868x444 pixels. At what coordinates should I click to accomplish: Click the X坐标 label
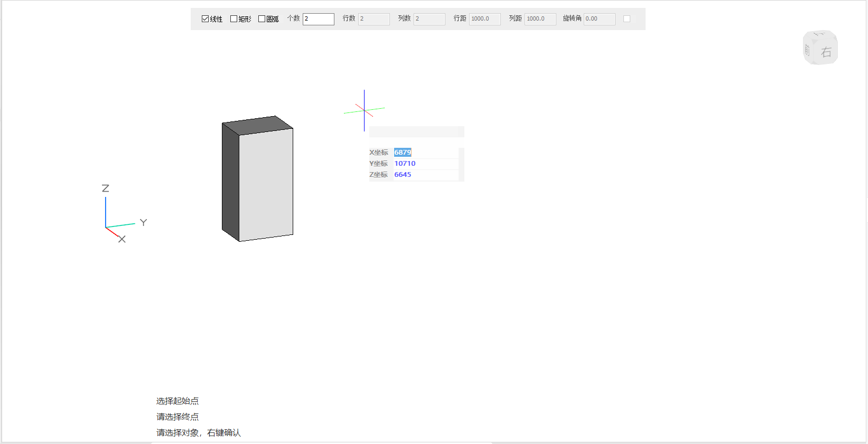click(x=378, y=153)
